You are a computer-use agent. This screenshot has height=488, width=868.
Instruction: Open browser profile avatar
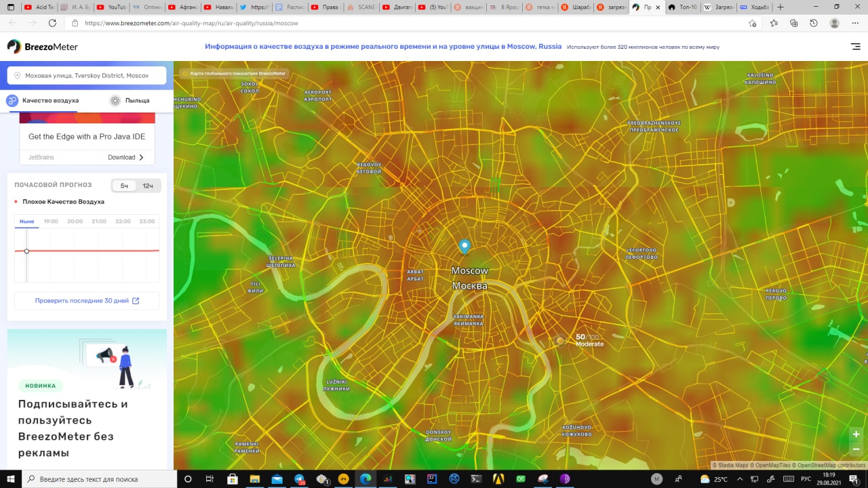point(835,23)
